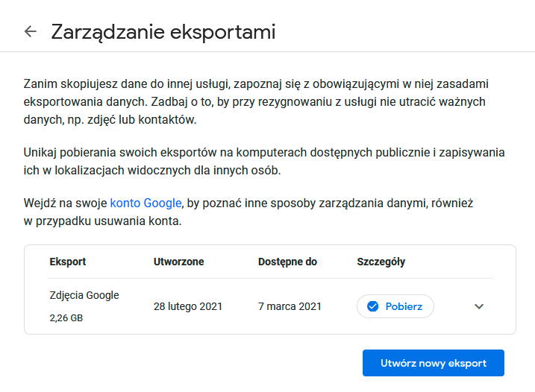Go back using the left arrow icon

click(31, 31)
